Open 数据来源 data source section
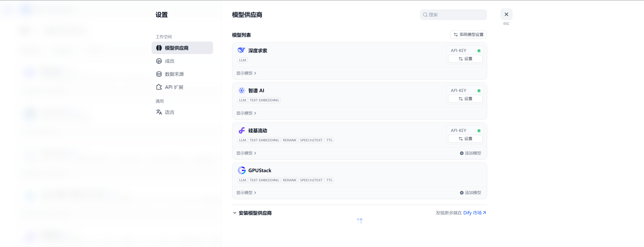This screenshot has width=644, height=247. click(x=182, y=74)
